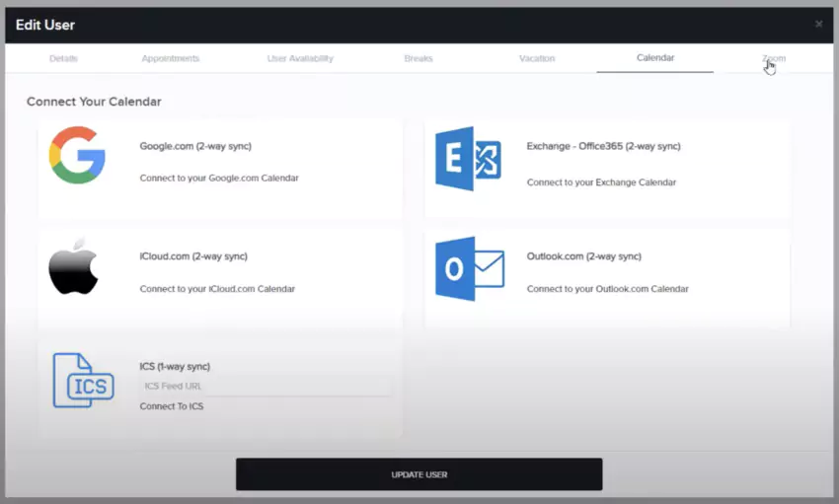Click the Google logo icon
Image resolution: width=839 pixels, height=504 pixels.
[77, 155]
